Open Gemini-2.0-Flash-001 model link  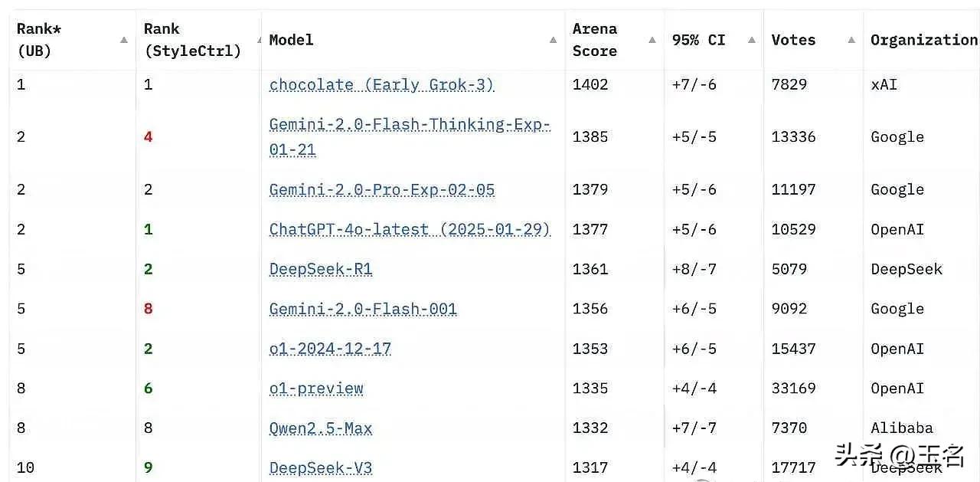[363, 309]
